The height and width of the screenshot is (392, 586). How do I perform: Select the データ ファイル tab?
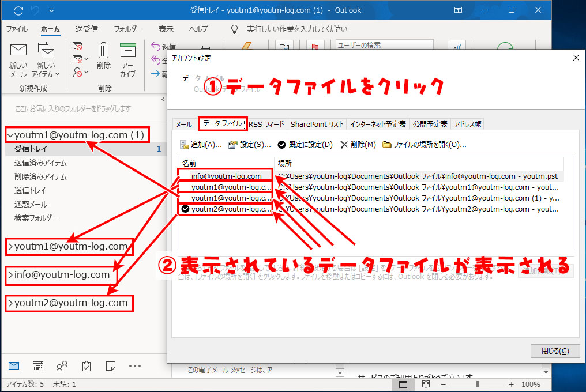pos(223,124)
